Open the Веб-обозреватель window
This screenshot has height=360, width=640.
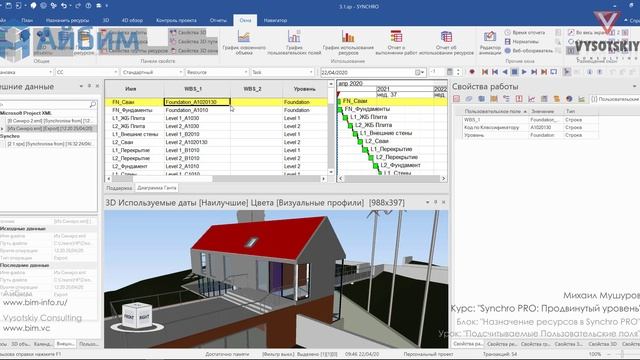pyautogui.click(x=529, y=51)
